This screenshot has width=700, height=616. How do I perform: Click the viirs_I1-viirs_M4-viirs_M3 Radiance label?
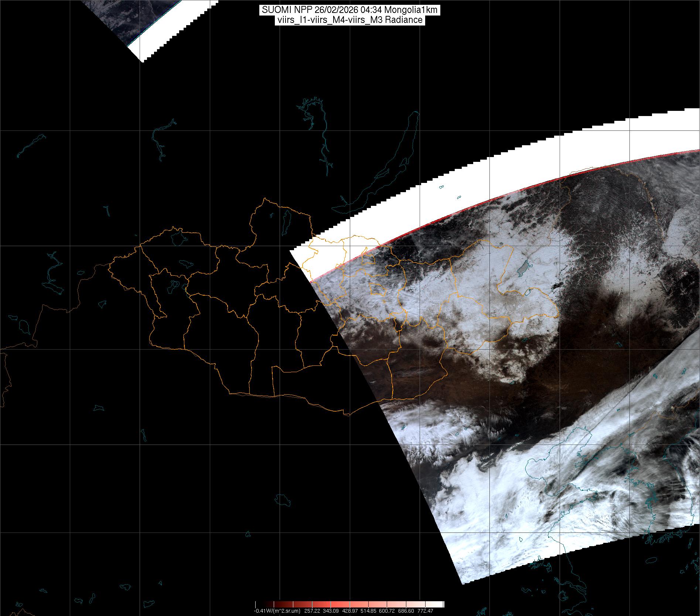point(349,20)
